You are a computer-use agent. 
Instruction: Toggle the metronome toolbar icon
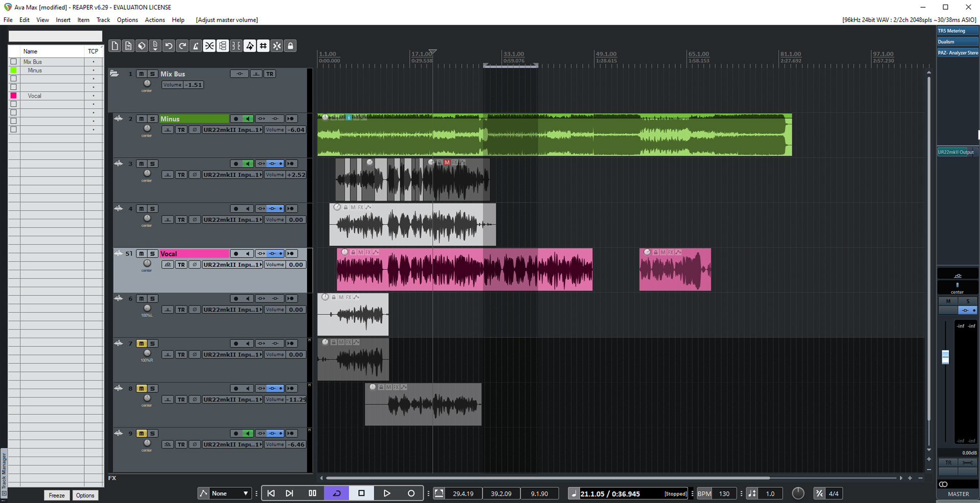[196, 46]
